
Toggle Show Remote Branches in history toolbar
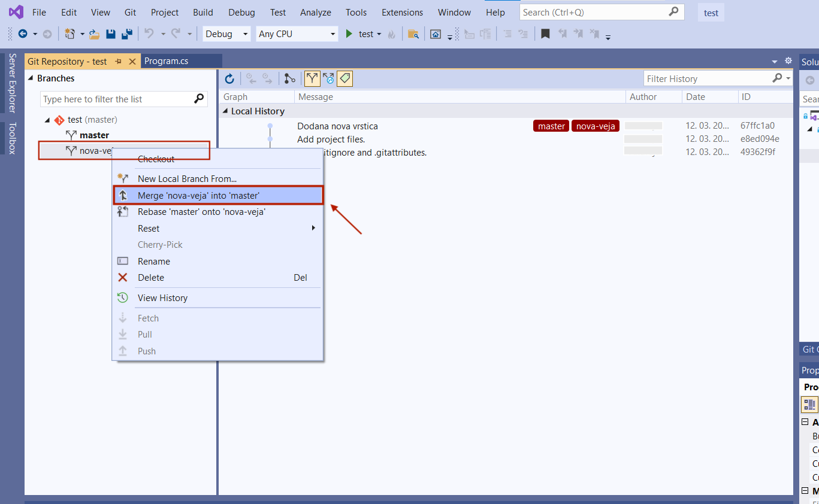pyautogui.click(x=328, y=78)
